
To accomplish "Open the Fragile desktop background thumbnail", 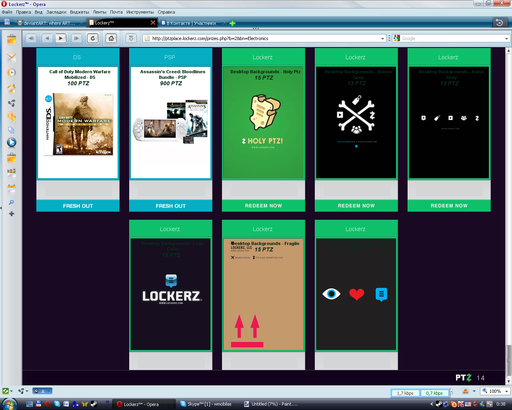I will coord(263,294).
